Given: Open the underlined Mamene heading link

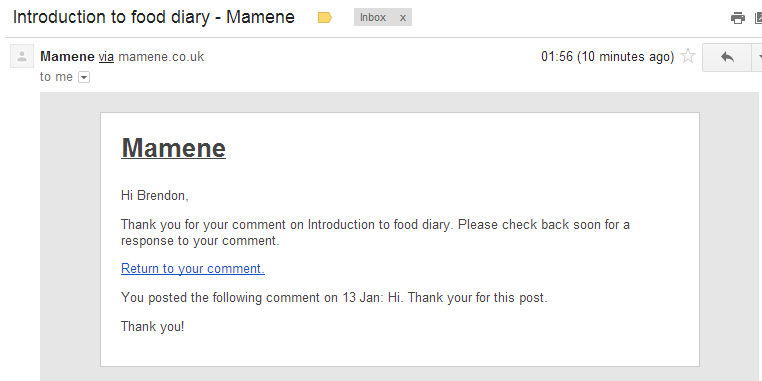Looking at the screenshot, I should (x=173, y=148).
